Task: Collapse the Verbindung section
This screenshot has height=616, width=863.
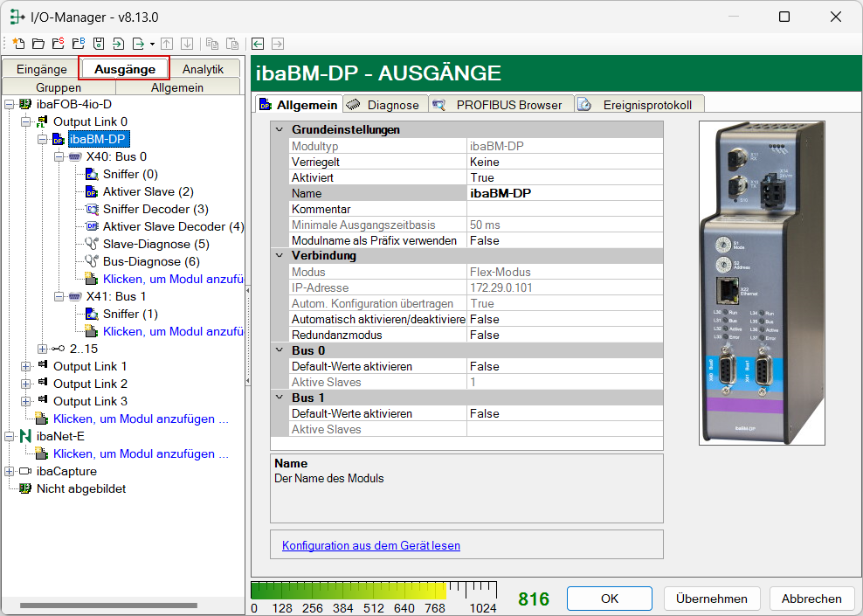Action: tap(280, 255)
